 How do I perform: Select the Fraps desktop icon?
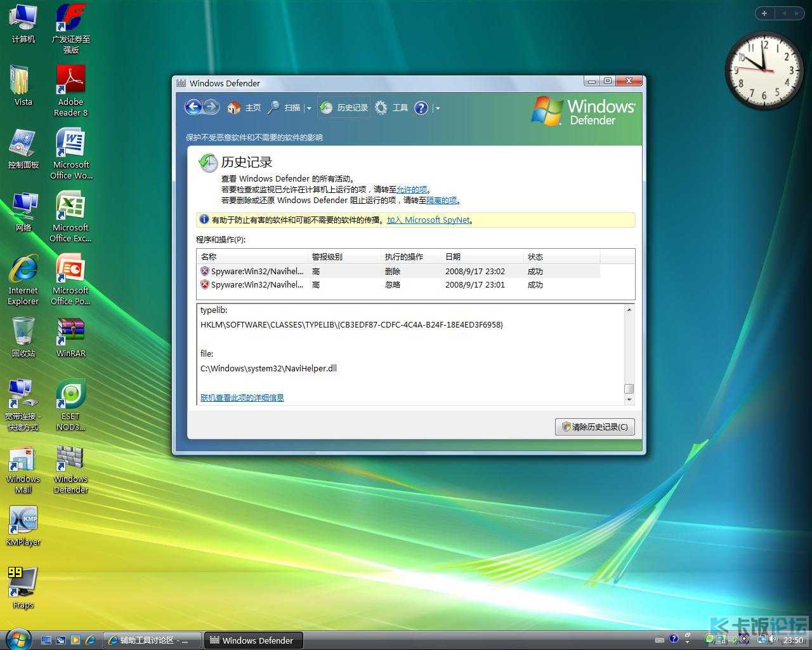[x=23, y=588]
